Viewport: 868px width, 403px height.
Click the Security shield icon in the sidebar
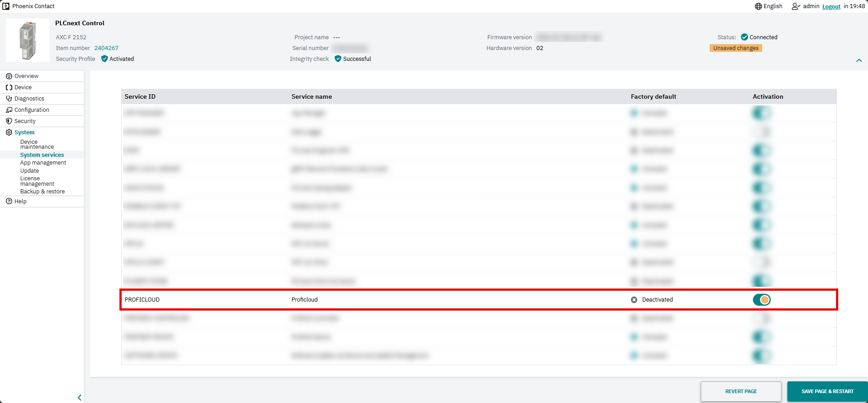[x=9, y=121]
